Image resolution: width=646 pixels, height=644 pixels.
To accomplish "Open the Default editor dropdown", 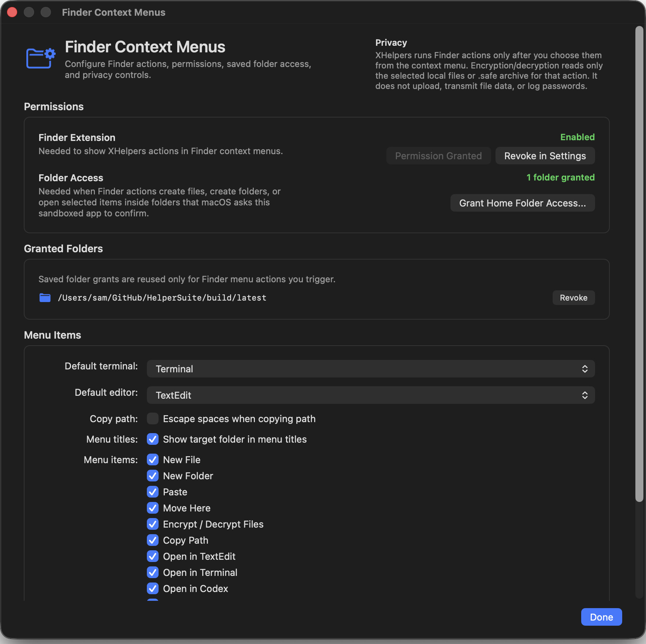I will [371, 395].
